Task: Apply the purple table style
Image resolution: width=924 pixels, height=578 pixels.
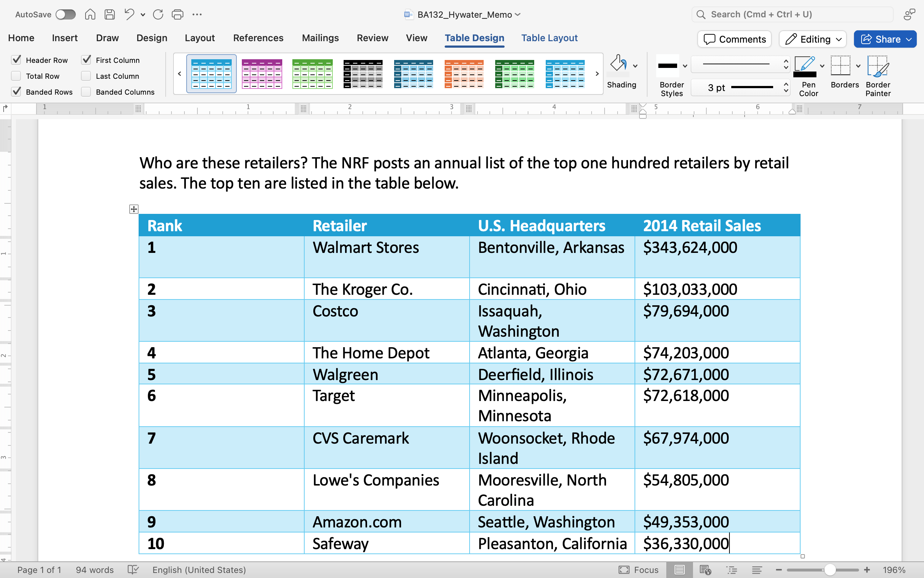Action: point(262,74)
